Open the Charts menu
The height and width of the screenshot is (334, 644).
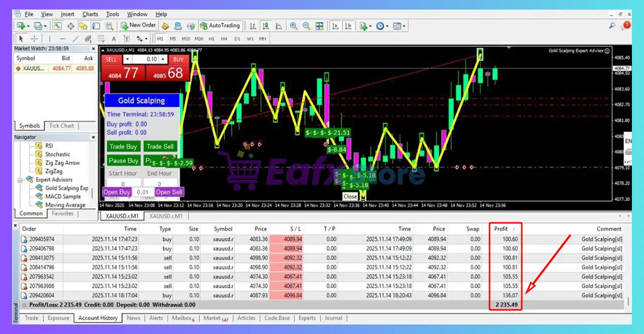point(90,14)
